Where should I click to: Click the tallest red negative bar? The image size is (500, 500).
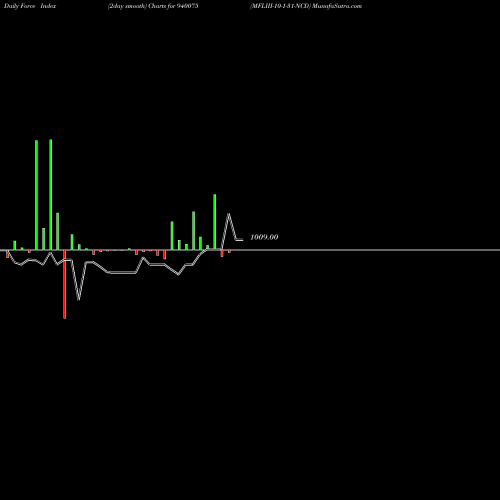tap(65, 284)
